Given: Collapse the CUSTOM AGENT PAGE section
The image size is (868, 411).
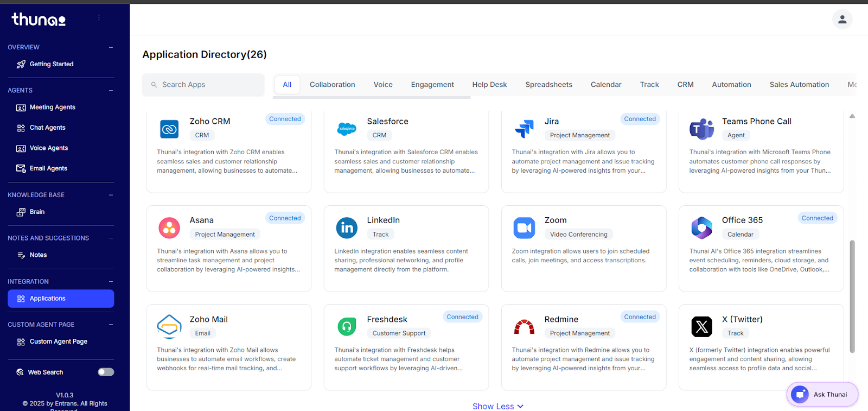Looking at the screenshot, I should (111, 325).
